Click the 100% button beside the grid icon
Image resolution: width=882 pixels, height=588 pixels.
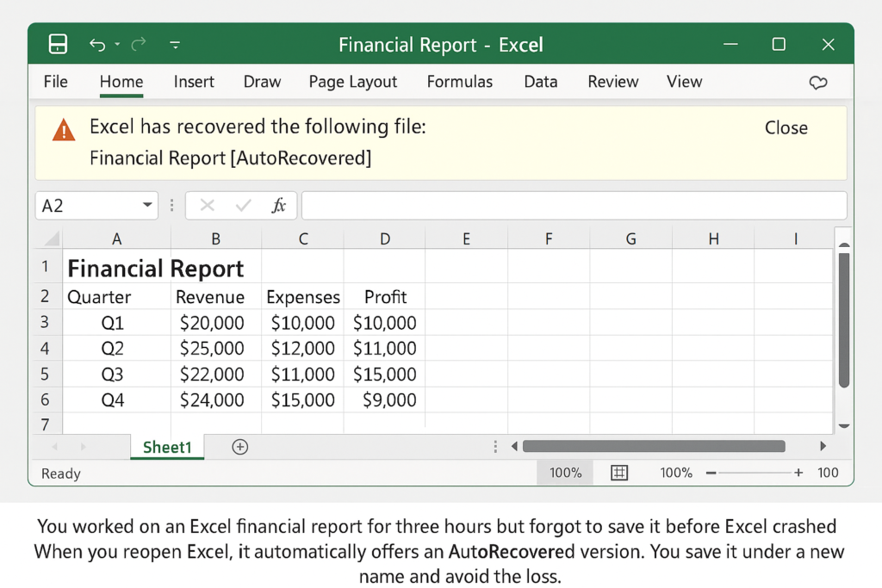point(565,473)
